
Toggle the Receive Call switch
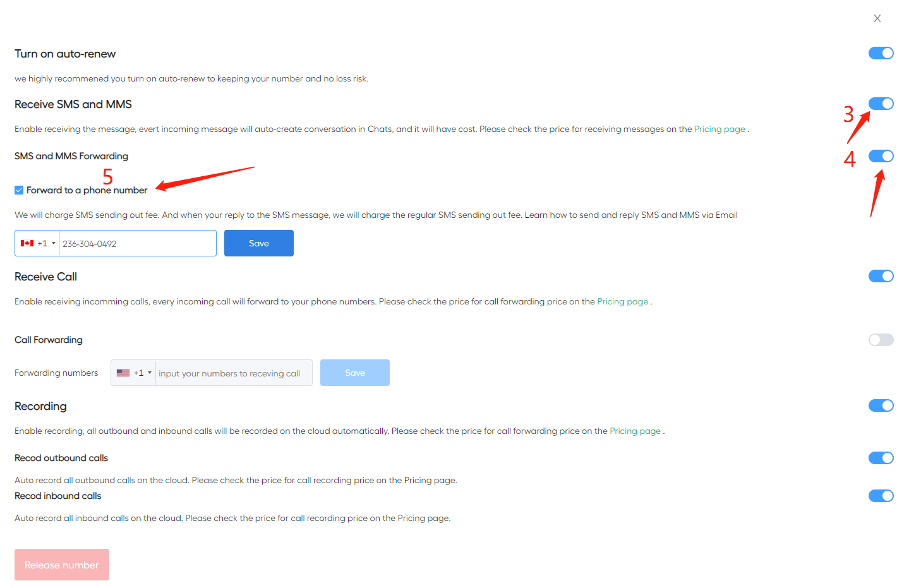(x=881, y=276)
